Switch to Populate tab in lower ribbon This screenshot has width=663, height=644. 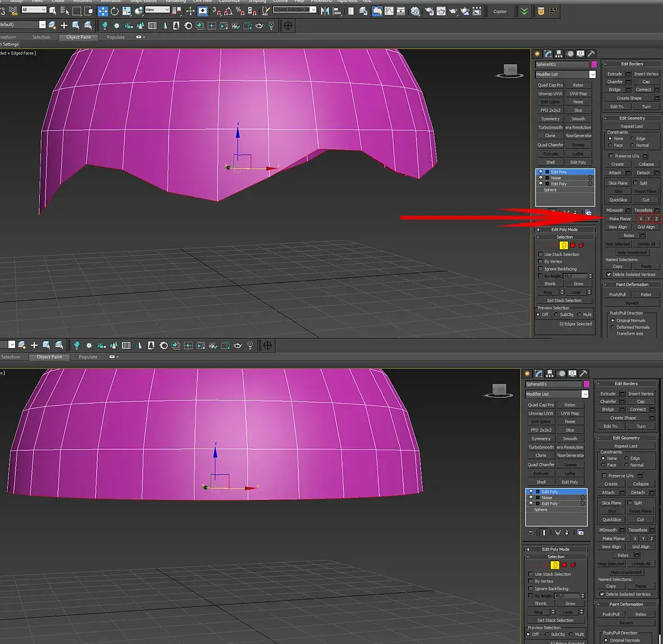point(88,357)
